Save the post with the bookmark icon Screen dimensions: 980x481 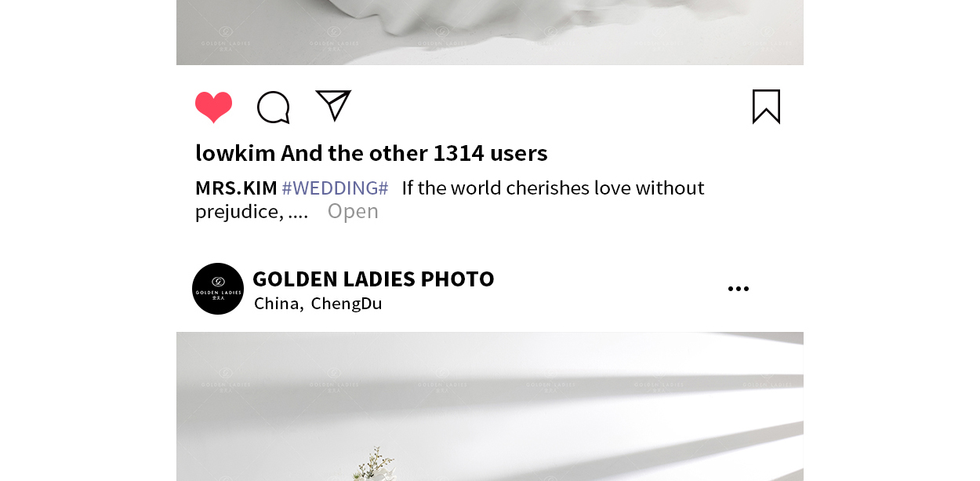766,107
